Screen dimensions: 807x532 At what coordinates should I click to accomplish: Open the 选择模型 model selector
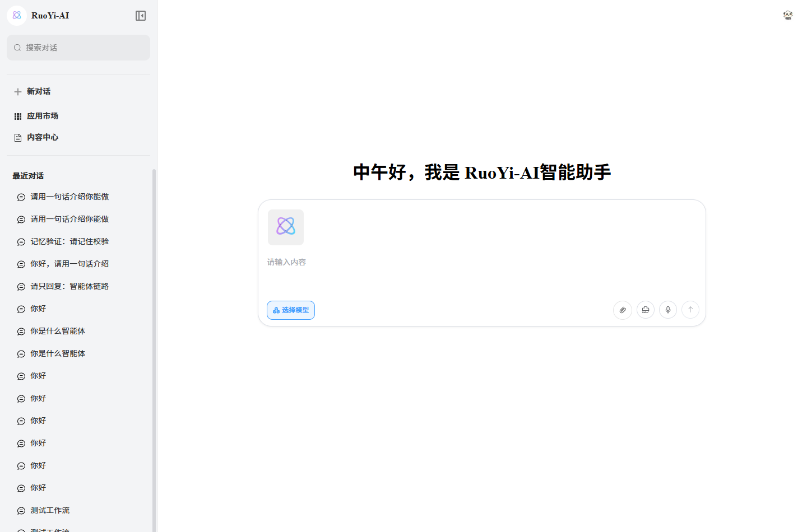(x=291, y=310)
